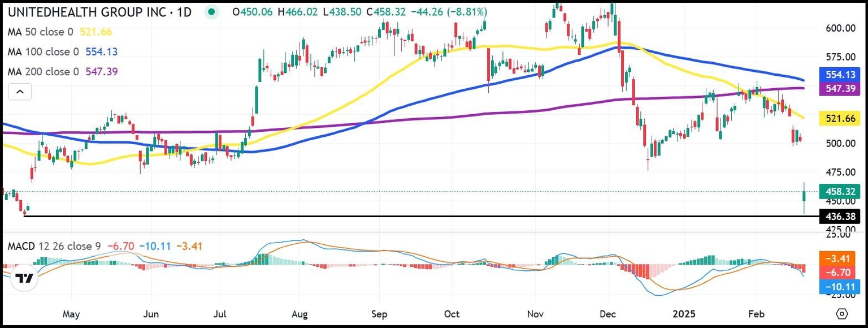
Task: Click the 547.39 purple price label
Action: (839, 89)
